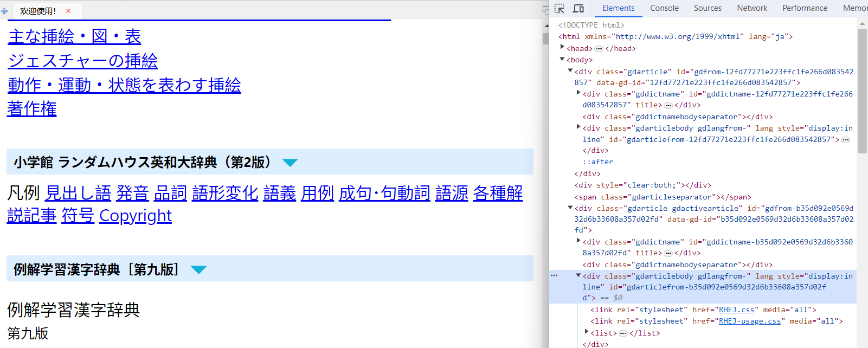868x348 pixels.
Task: Collapse the body element node
Action: pos(562,60)
